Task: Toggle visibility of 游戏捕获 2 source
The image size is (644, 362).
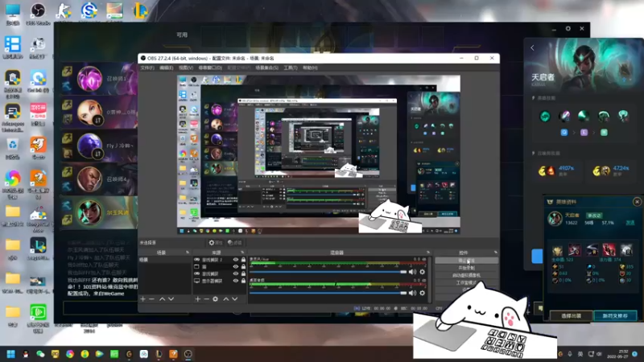Action: [236, 260]
